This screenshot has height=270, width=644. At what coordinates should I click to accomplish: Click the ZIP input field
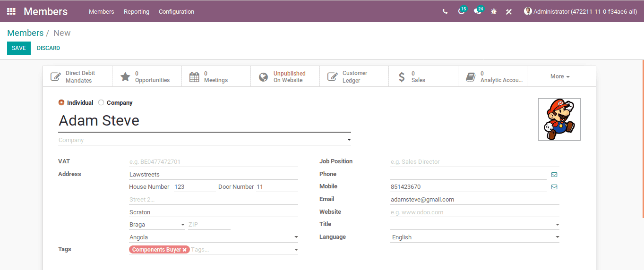coord(209,225)
